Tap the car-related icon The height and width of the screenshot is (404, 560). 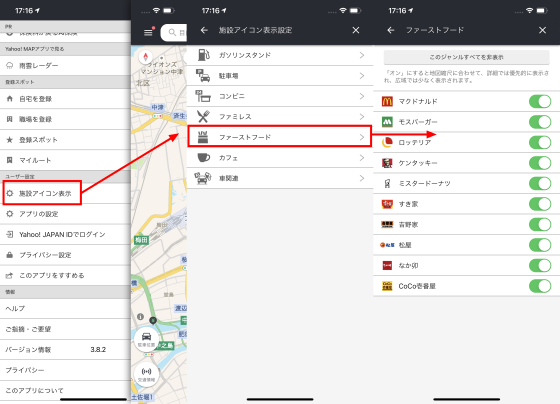[x=202, y=178]
